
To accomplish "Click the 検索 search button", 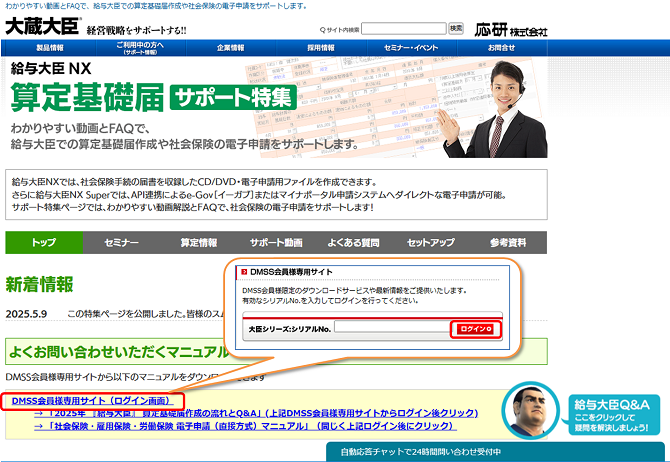I will pos(455,29).
